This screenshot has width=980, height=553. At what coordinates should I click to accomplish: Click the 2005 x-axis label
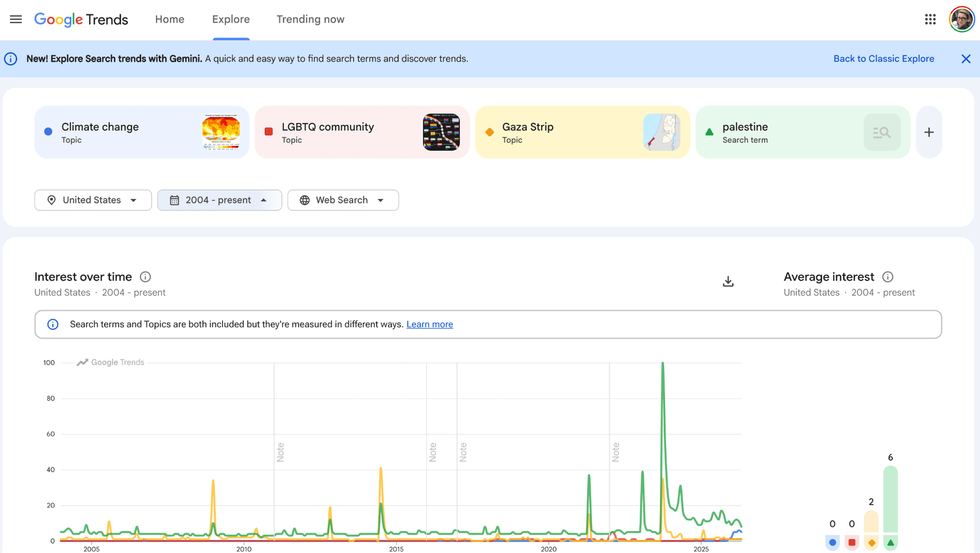pos(92,549)
